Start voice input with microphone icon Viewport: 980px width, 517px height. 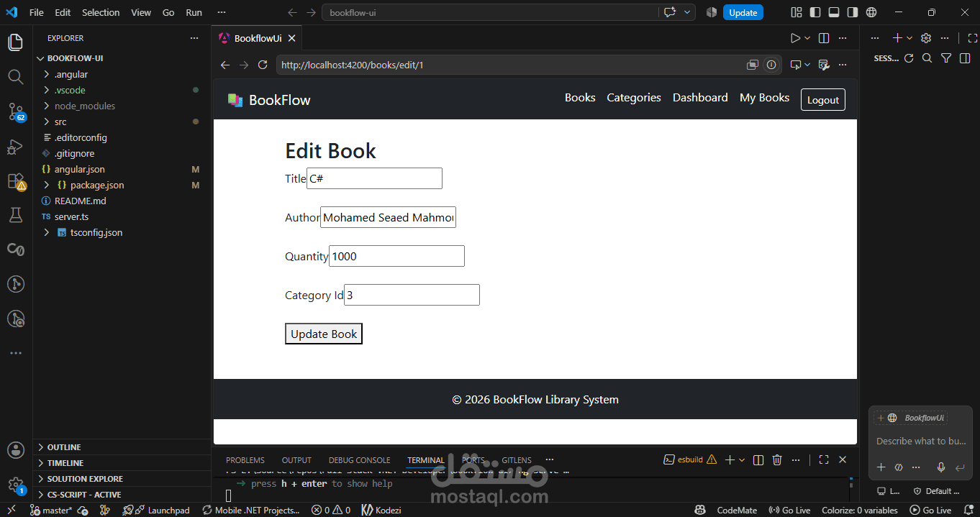940,467
